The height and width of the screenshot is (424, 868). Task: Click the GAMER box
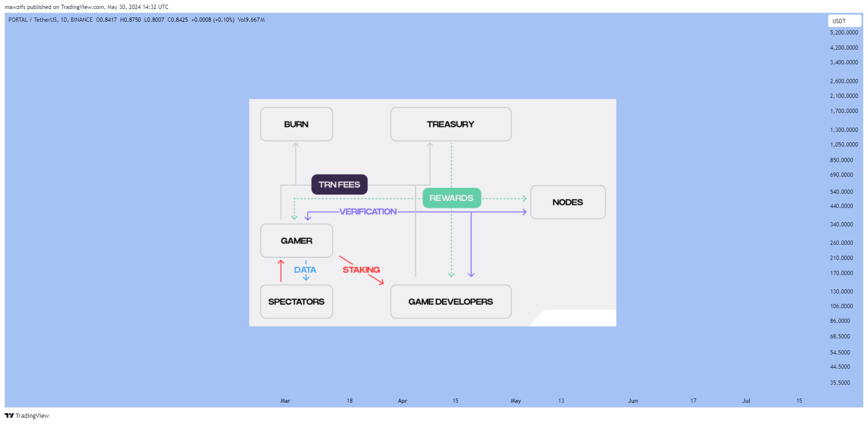[x=297, y=241]
